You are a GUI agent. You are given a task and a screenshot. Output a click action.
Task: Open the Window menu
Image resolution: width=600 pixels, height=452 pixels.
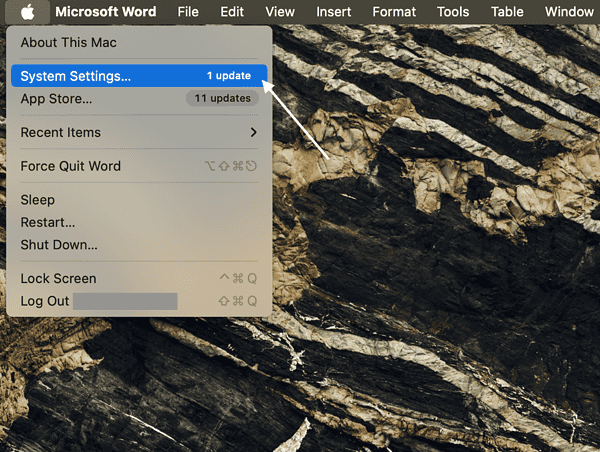(568, 12)
